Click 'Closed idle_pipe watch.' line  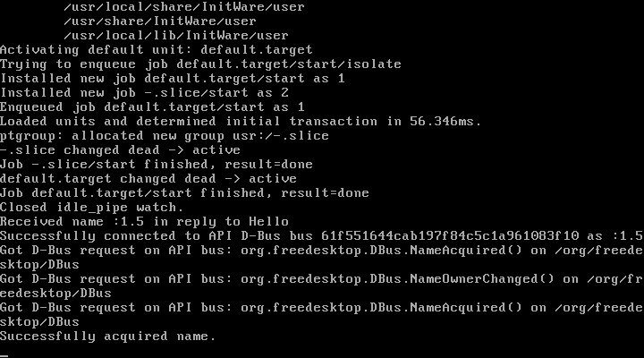[x=91, y=207]
